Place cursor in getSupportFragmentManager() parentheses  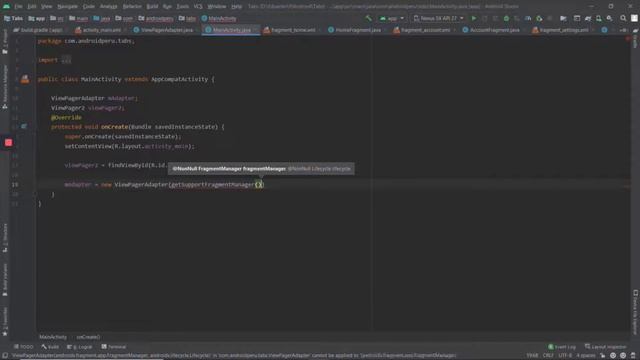[260, 184]
